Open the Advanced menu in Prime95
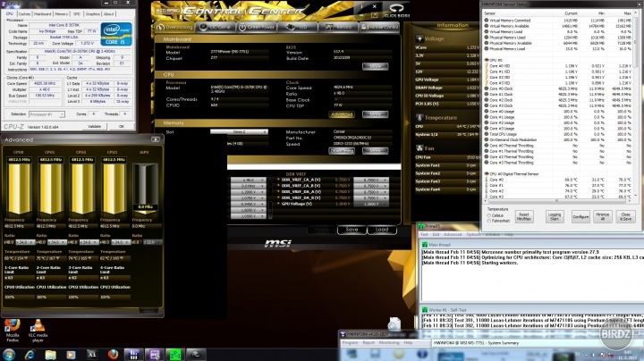The image size is (644, 361). coord(453,235)
